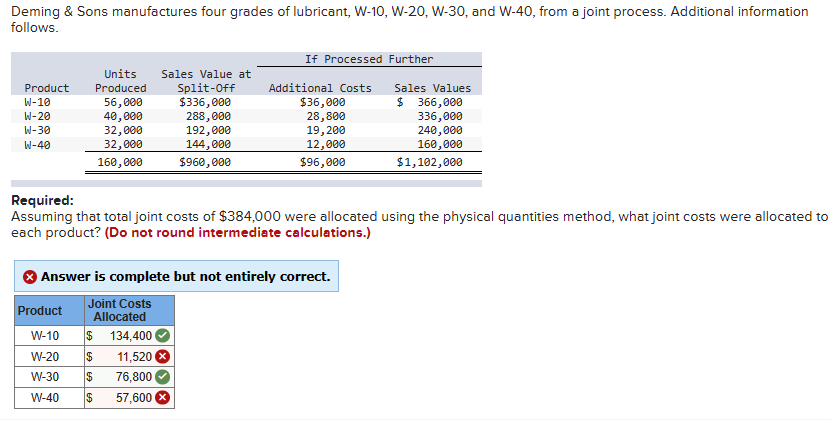Click the 12,000 additional cost cell
831x422 pixels.
pos(326,144)
